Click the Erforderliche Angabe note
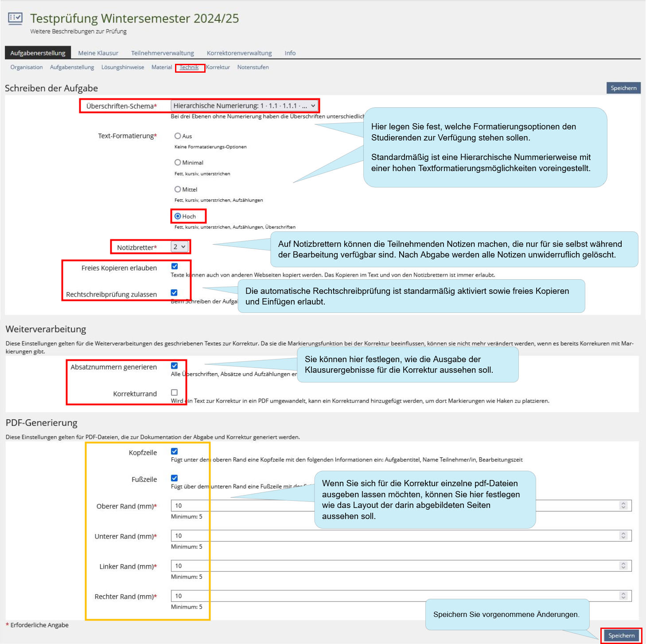This screenshot has width=646, height=644. 37,625
